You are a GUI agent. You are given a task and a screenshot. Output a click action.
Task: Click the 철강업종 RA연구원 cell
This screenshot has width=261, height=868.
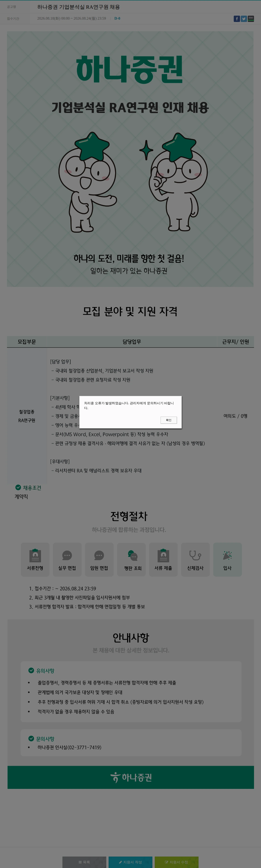tap(27, 416)
